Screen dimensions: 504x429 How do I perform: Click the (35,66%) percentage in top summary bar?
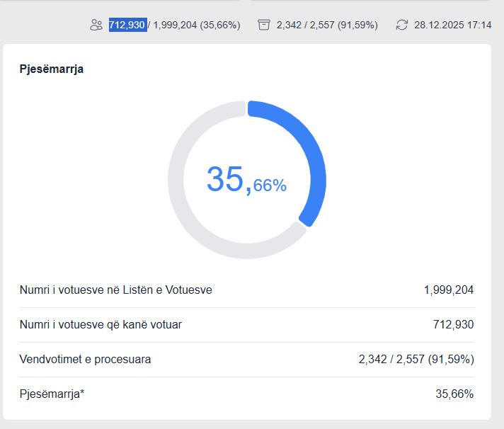tap(220, 25)
